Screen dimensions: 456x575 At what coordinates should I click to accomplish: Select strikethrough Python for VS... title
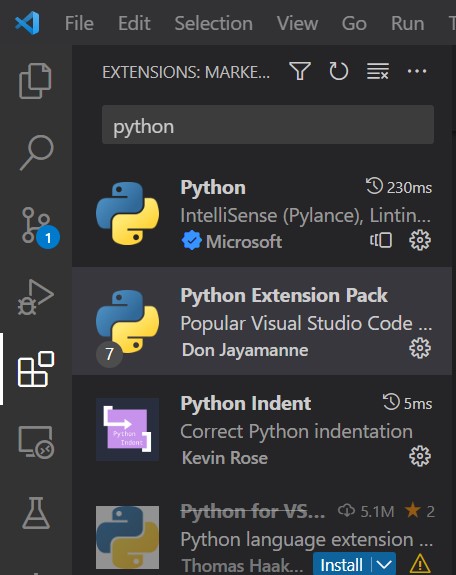click(252, 511)
